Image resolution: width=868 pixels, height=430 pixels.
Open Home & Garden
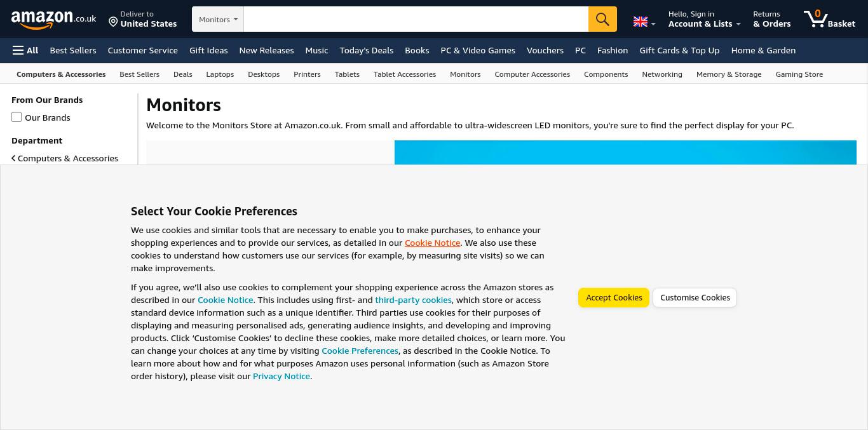763,50
